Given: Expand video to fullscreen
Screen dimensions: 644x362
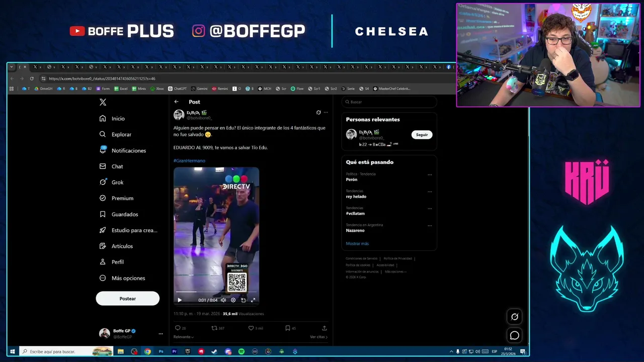Looking at the screenshot, I should [253, 300].
